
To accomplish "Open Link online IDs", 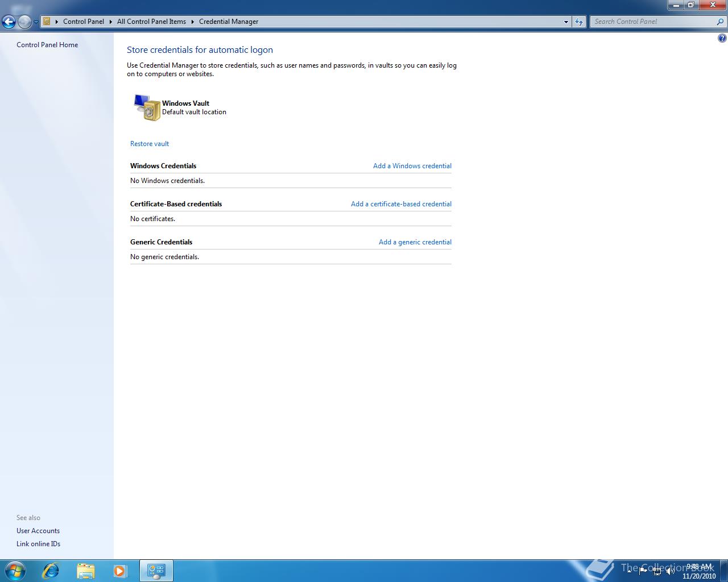I will (x=38, y=544).
